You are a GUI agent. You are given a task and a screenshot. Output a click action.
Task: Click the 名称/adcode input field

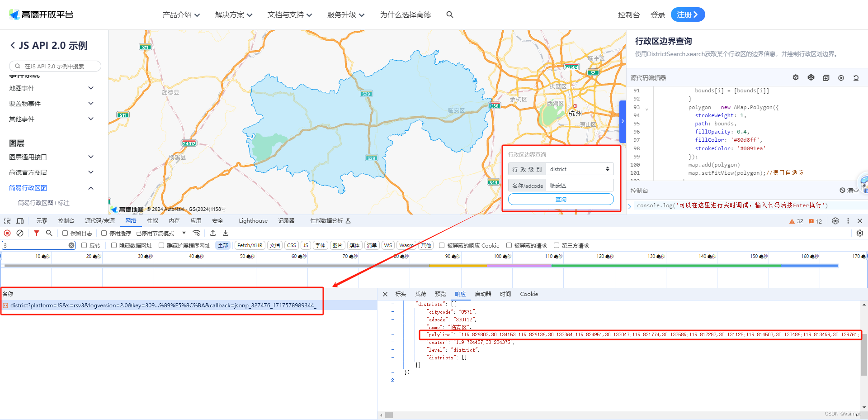(x=580, y=186)
